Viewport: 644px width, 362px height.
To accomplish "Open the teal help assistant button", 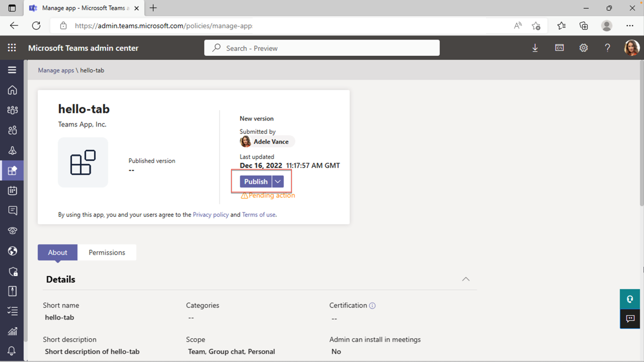I will tap(629, 299).
